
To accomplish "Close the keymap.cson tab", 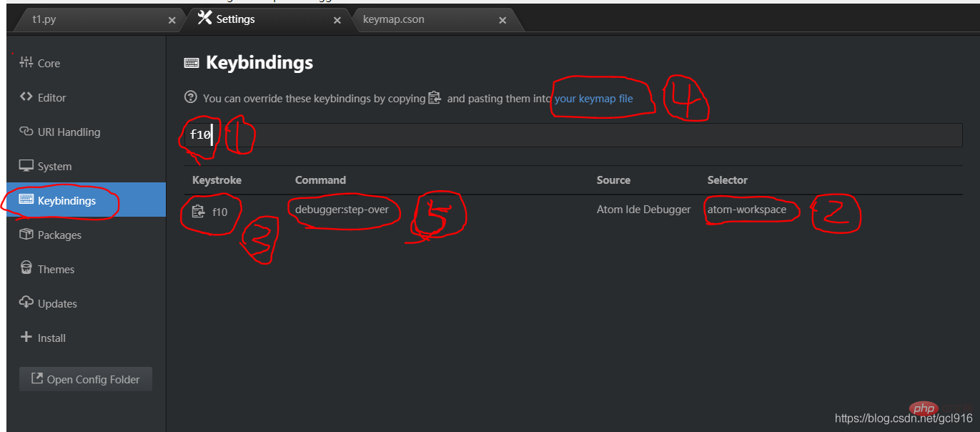I will (503, 20).
